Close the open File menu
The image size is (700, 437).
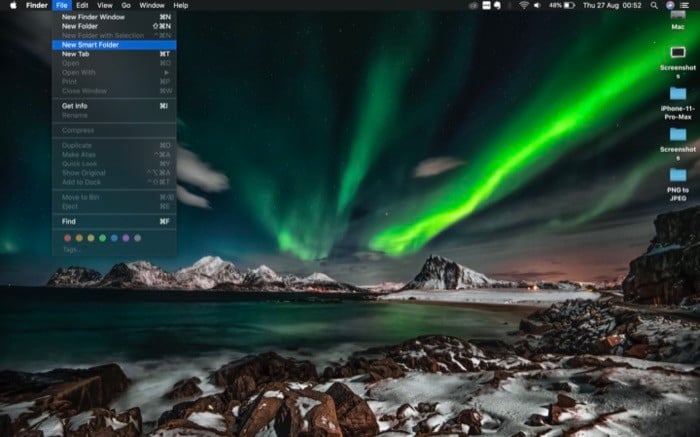coord(62,5)
